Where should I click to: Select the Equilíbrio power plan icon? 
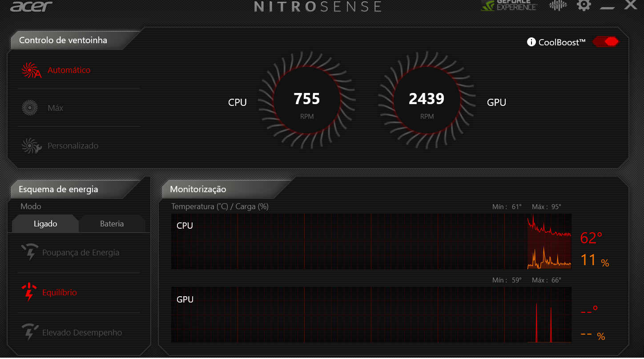29,292
